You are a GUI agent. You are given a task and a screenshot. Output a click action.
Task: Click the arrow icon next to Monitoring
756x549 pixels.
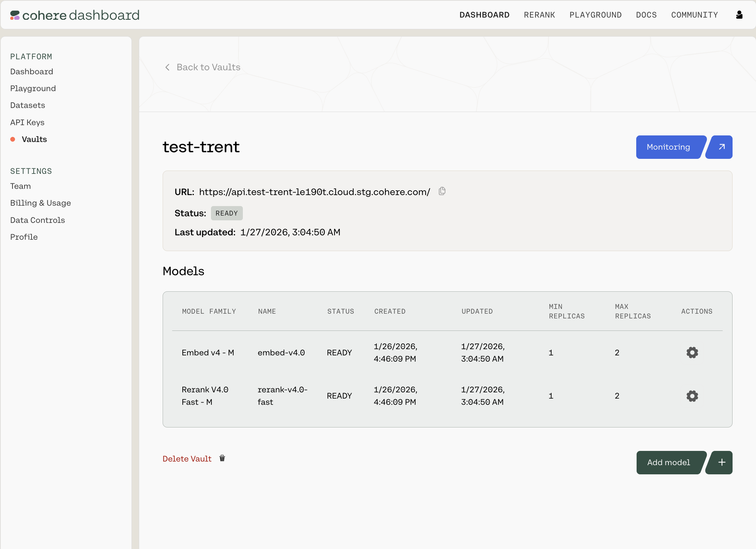click(x=721, y=147)
